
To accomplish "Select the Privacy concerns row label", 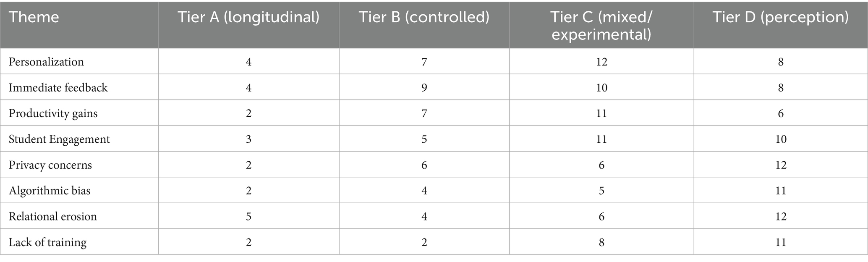I will click(50, 165).
